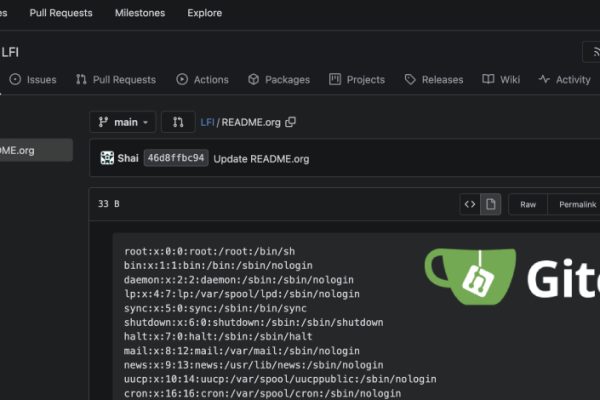
Task: Click the news:x:9:13 line
Action: [253, 365]
